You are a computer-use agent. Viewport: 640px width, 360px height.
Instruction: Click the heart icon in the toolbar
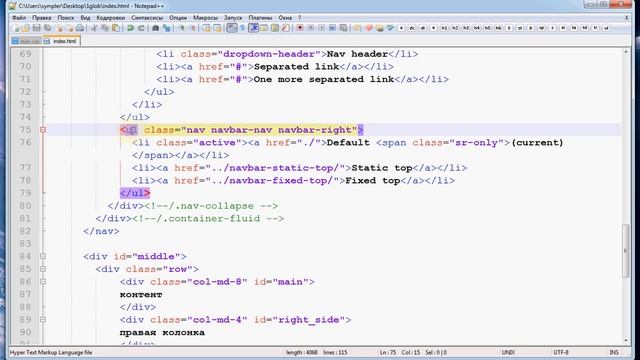[369, 28]
